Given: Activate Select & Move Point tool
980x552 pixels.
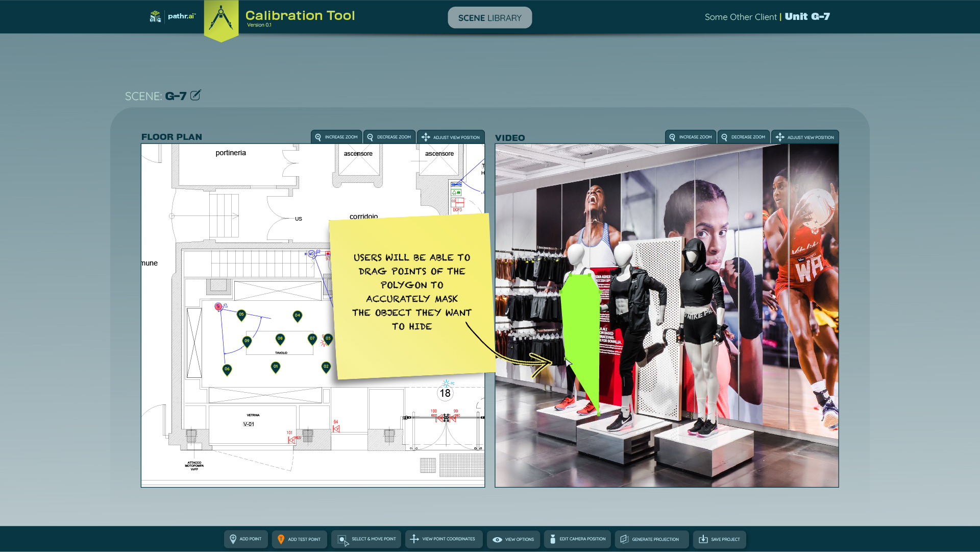Looking at the screenshot, I should [x=366, y=539].
